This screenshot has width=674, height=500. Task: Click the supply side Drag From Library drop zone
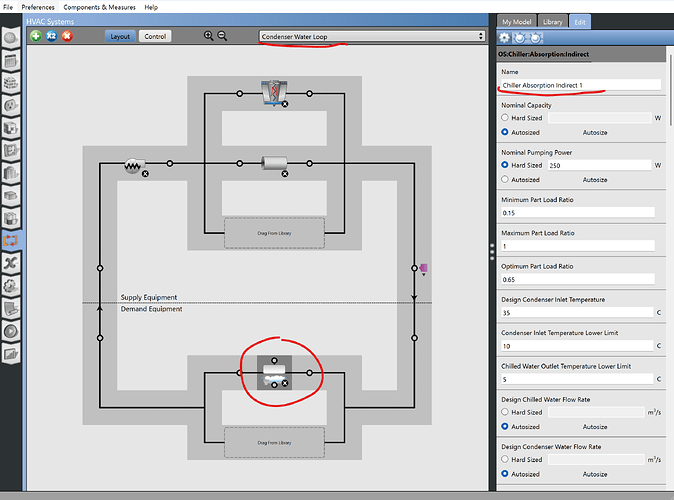tap(274, 233)
